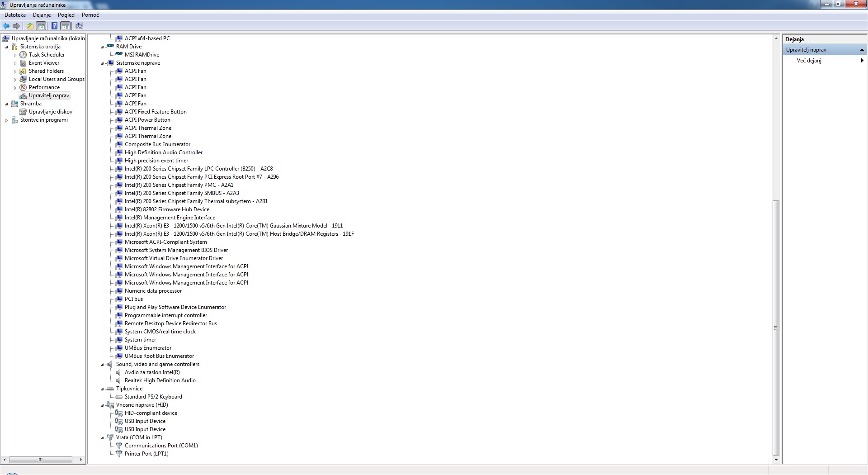
Task: Click the Sistemska orodja tools icon
Action: 14,47
